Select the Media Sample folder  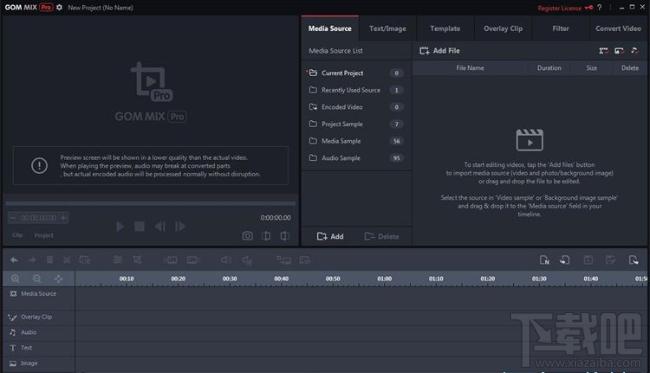[x=356, y=141]
